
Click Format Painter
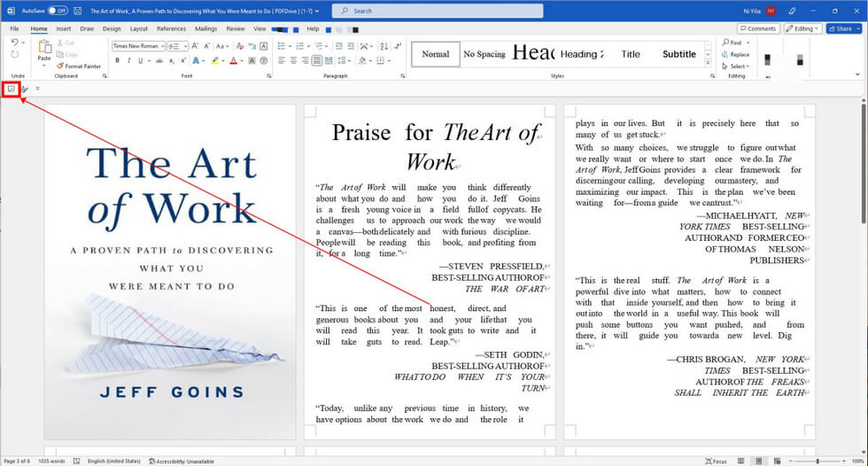click(x=79, y=66)
